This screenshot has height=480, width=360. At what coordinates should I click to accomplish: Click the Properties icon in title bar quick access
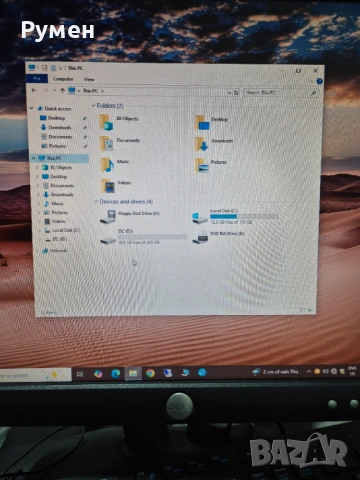pos(44,68)
